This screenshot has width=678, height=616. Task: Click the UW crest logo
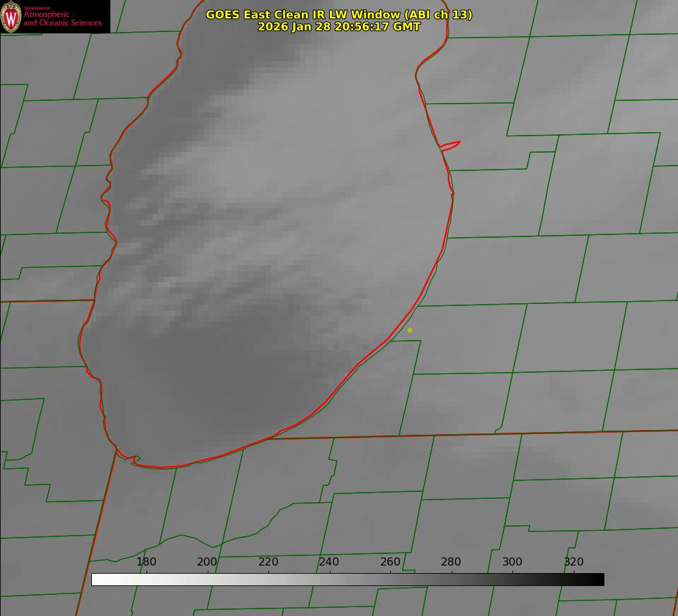[x=11, y=16]
